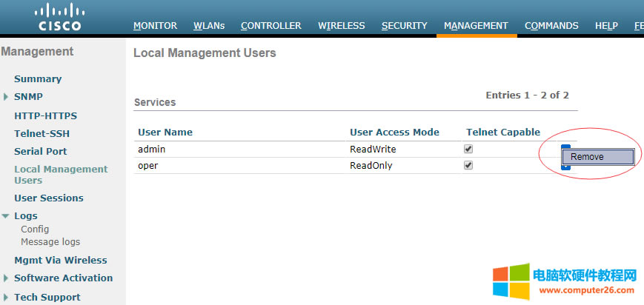Viewport: 644px width, 305px height.
Task: Open the CONTROLLER tab
Action: click(x=270, y=25)
